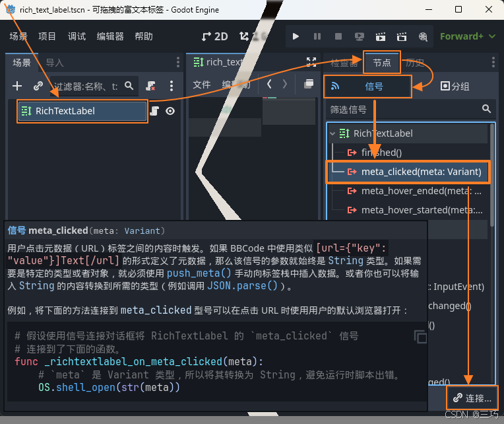The width and height of the screenshot is (504, 424).
Task: Open the JSON.parse() documentation link
Action: (242, 286)
